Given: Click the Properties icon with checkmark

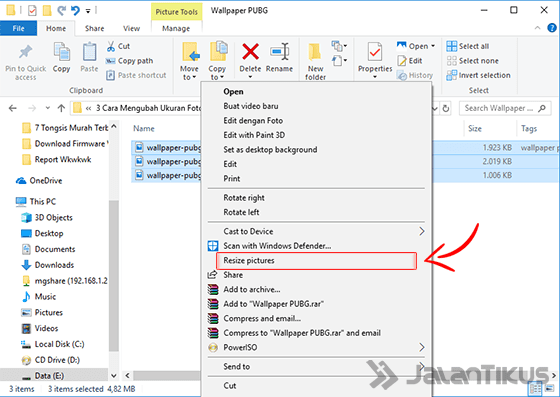Looking at the screenshot, I should [375, 52].
